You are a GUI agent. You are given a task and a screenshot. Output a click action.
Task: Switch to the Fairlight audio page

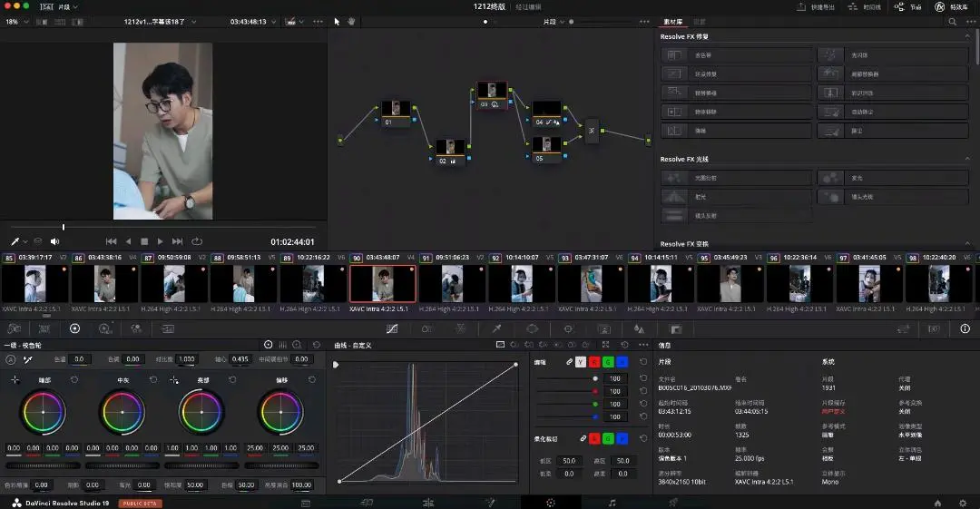point(612,503)
